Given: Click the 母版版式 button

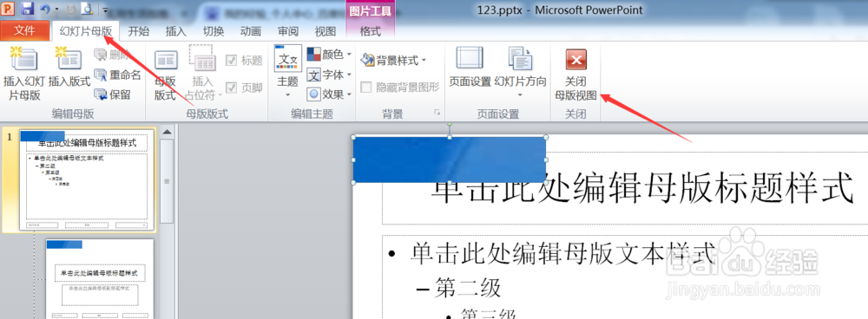Looking at the screenshot, I should 165,75.
